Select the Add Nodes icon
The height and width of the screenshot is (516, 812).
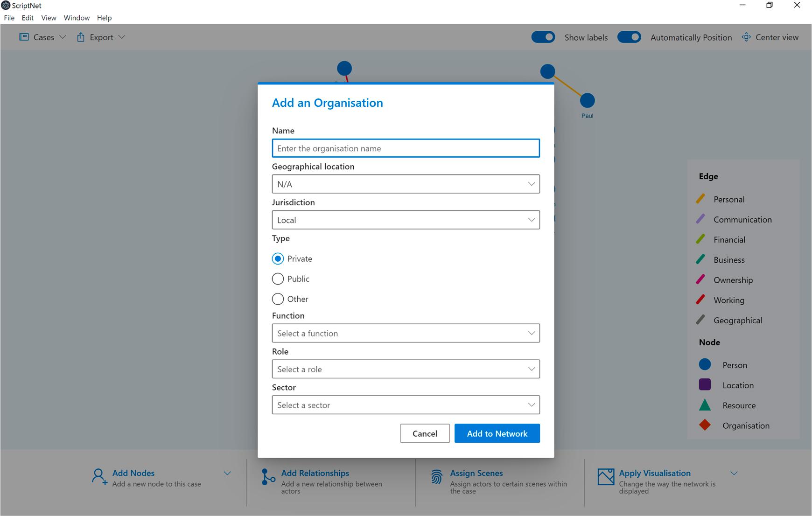point(98,477)
